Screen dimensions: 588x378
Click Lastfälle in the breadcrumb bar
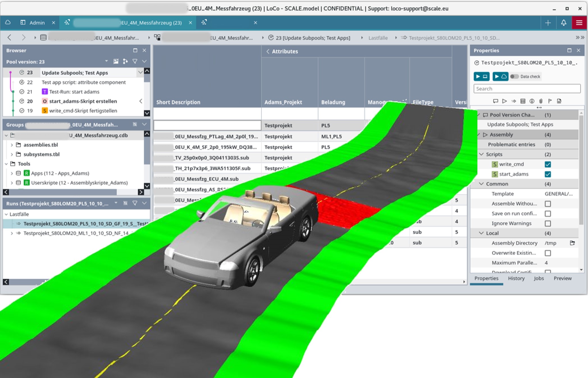point(378,38)
